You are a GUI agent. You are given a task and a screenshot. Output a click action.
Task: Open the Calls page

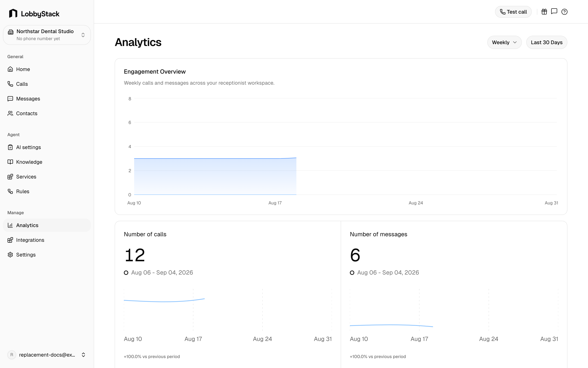(x=47, y=84)
